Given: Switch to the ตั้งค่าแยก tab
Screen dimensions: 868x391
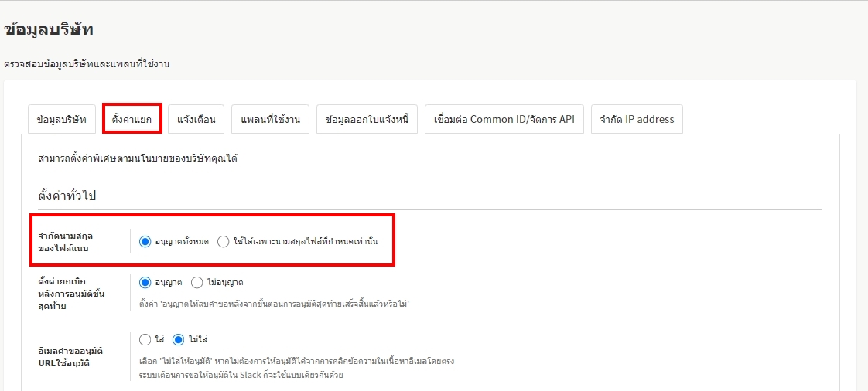Looking at the screenshot, I should pos(132,120).
